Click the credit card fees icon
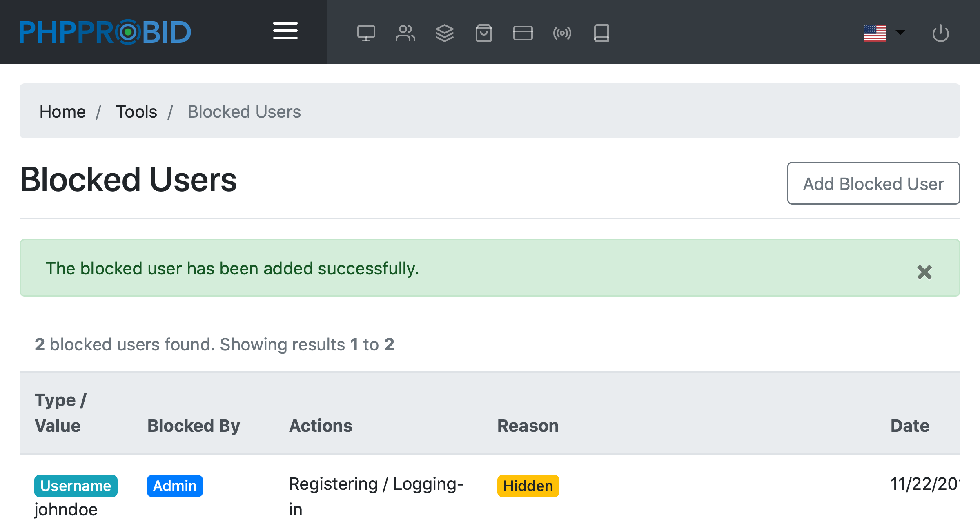Viewport: 980px width, 522px height. (x=523, y=33)
